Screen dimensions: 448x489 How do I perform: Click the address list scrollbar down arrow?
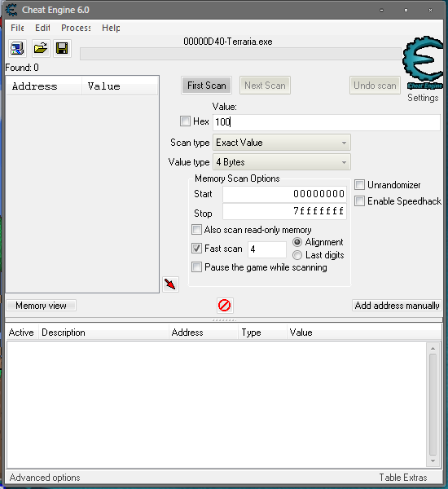(433, 461)
